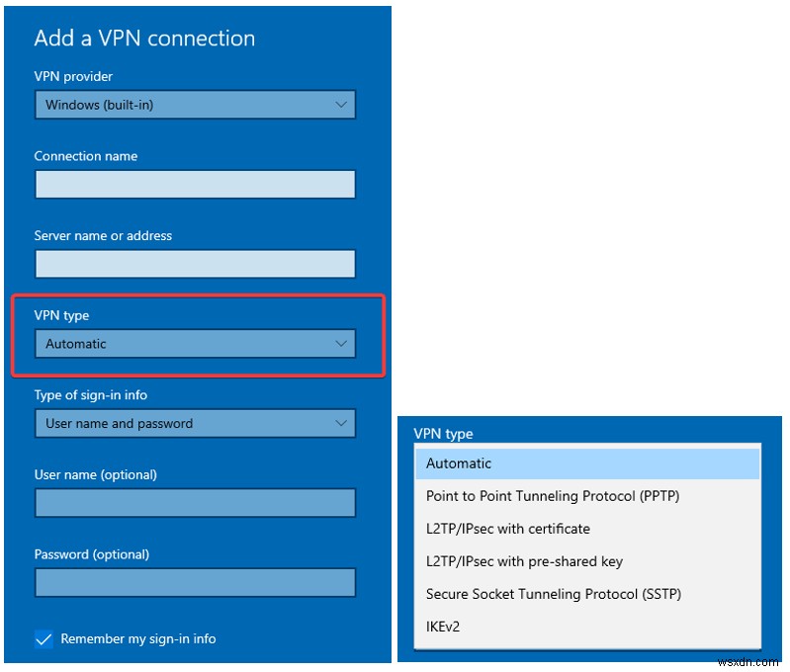Click the 'Add a VPN connection' heading

(144, 39)
